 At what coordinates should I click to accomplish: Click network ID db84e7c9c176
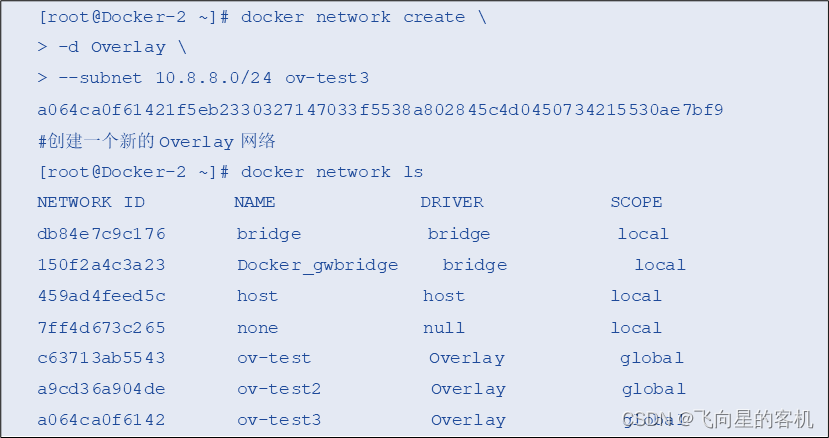click(x=102, y=234)
